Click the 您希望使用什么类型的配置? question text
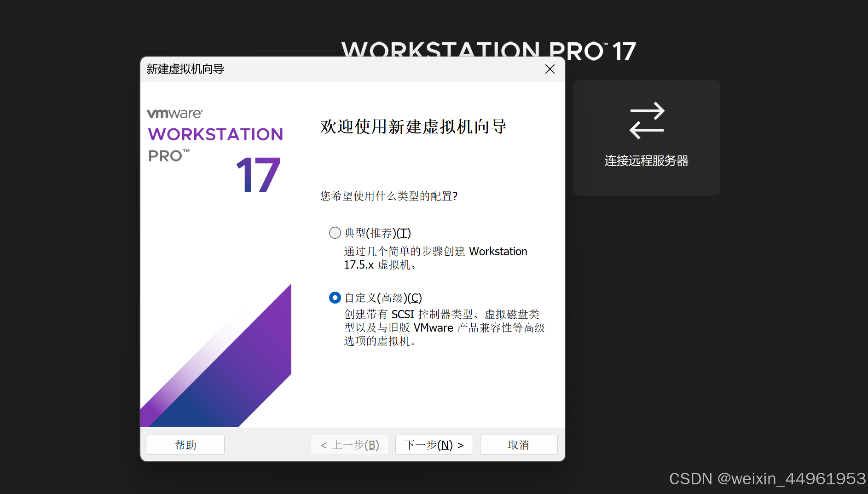Image resolution: width=868 pixels, height=494 pixels. click(x=389, y=196)
